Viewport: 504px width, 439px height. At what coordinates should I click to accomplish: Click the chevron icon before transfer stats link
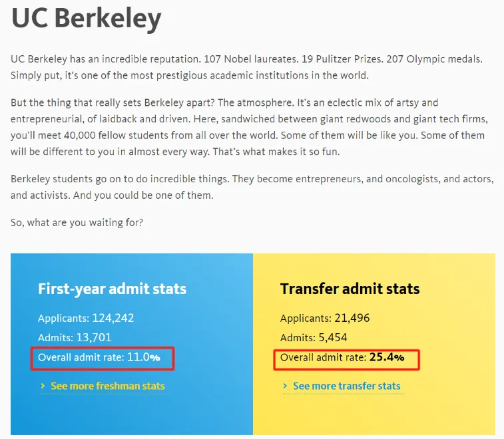click(285, 386)
